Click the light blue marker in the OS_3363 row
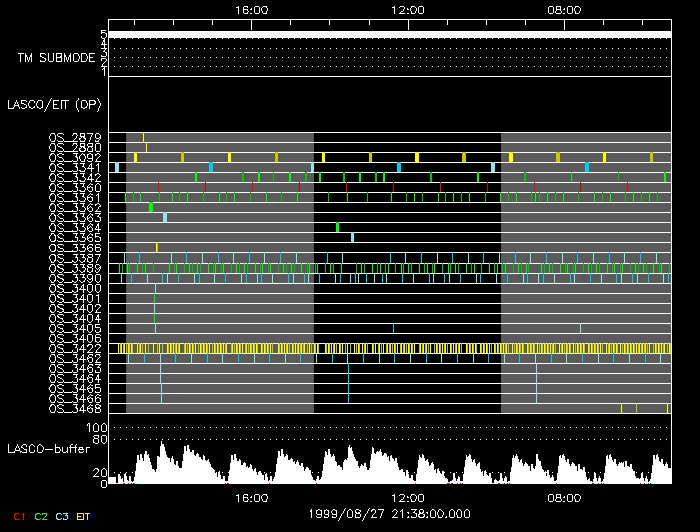The image size is (700, 532). (x=165, y=217)
